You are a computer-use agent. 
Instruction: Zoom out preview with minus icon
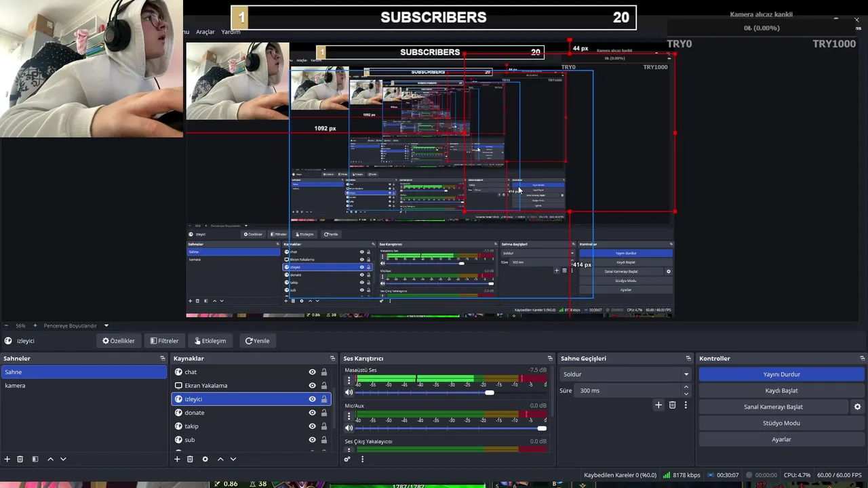pyautogui.click(x=6, y=325)
